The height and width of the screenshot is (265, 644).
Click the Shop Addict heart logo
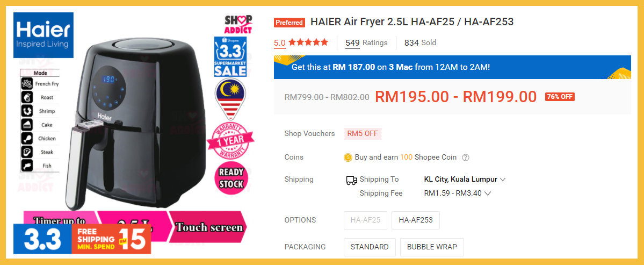238,25
